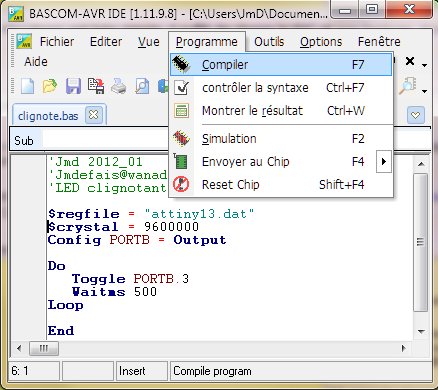Close the clignote.bas tab with its X
This screenshot has height=390, width=438.
(x=94, y=115)
